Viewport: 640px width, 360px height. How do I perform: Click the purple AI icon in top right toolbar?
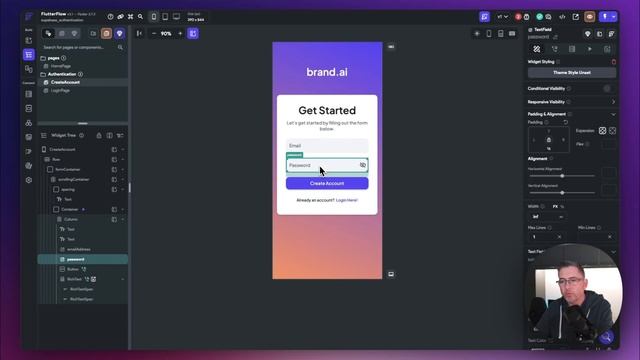484,17
